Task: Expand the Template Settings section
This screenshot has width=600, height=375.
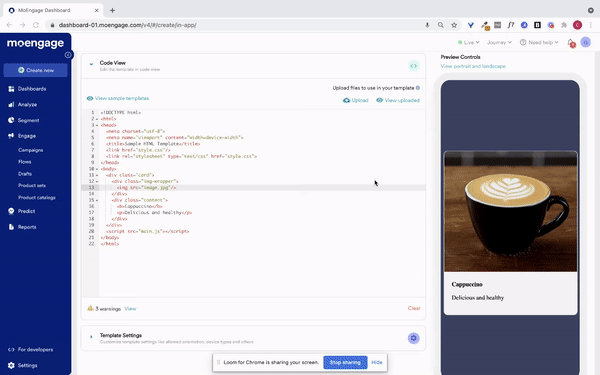Action: [91, 337]
